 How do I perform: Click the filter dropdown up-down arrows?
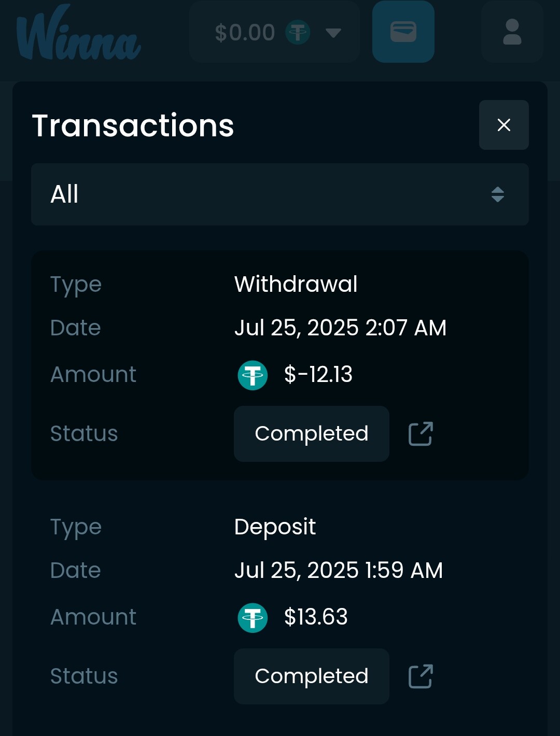(498, 194)
